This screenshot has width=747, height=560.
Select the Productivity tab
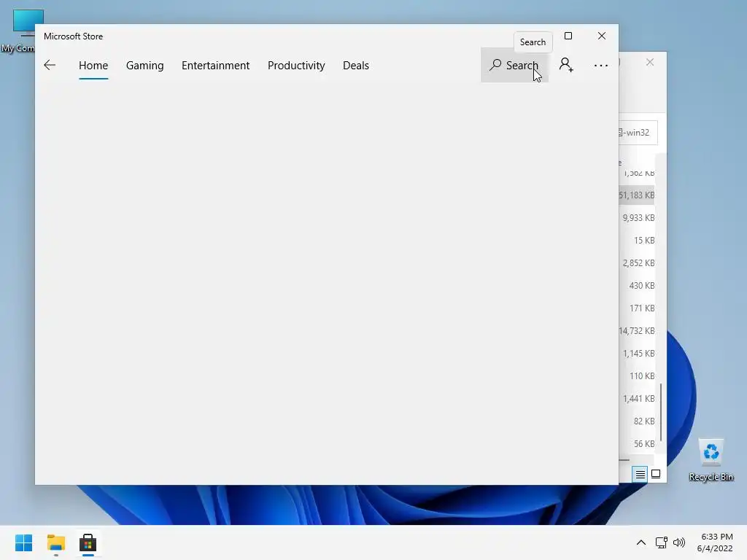pos(296,65)
